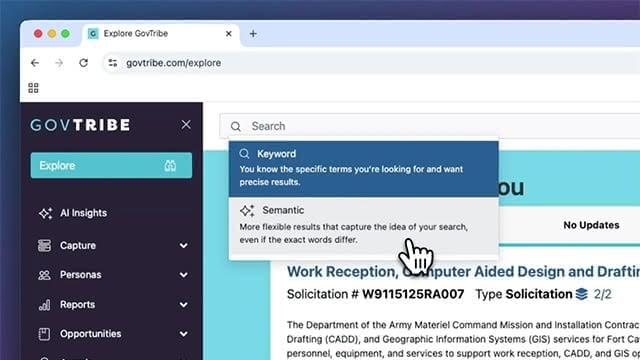
Task: Click the Semantic sparkle icon
Action: click(247, 211)
